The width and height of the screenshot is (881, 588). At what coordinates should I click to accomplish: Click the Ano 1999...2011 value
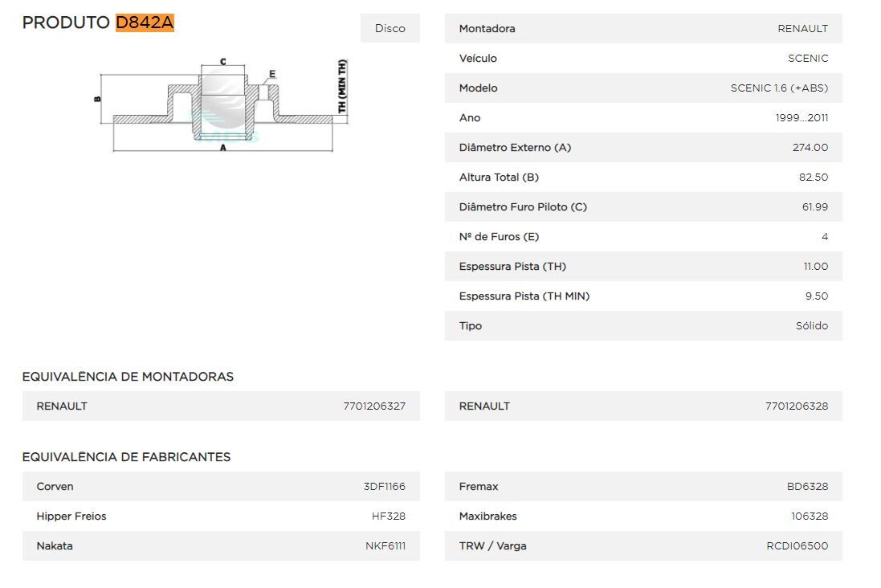[x=801, y=118]
